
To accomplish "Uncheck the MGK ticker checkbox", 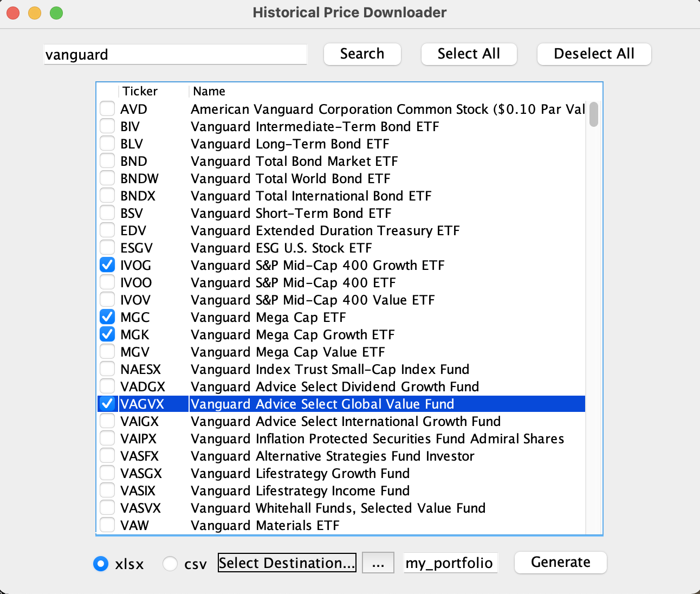I will point(107,334).
